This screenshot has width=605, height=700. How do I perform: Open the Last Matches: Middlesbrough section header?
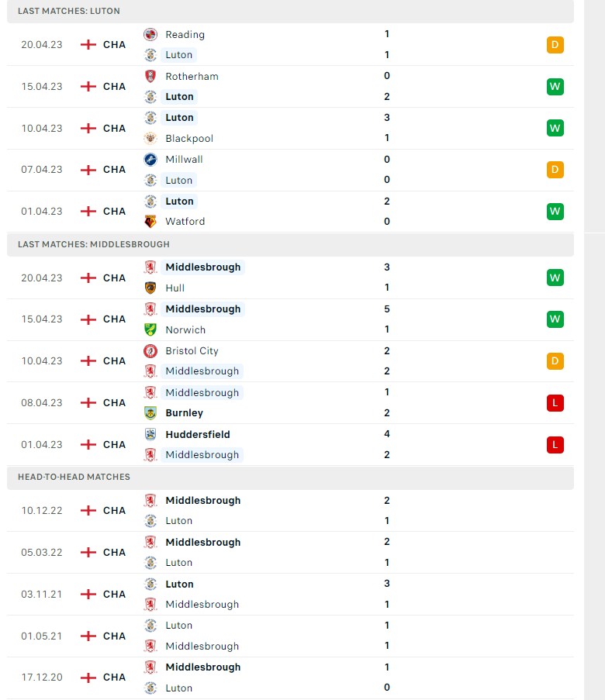coord(93,244)
